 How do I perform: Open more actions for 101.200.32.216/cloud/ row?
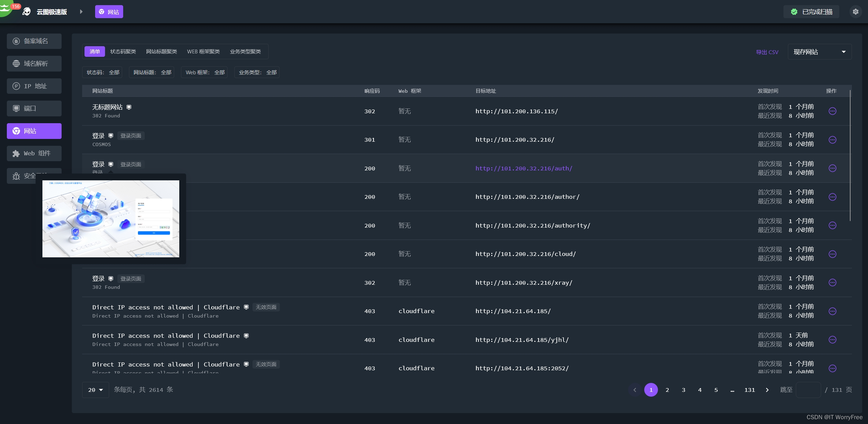tap(832, 254)
